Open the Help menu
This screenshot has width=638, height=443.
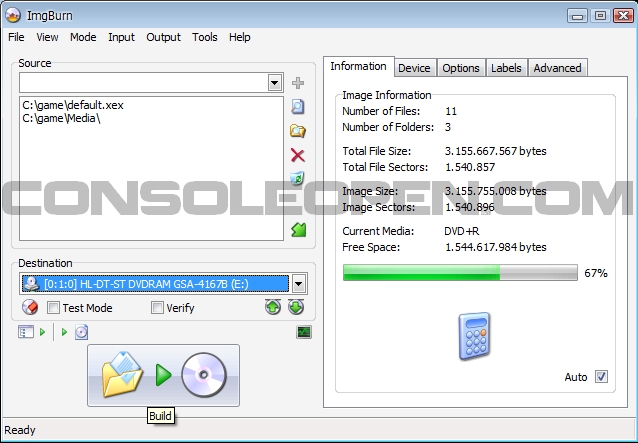coord(240,37)
